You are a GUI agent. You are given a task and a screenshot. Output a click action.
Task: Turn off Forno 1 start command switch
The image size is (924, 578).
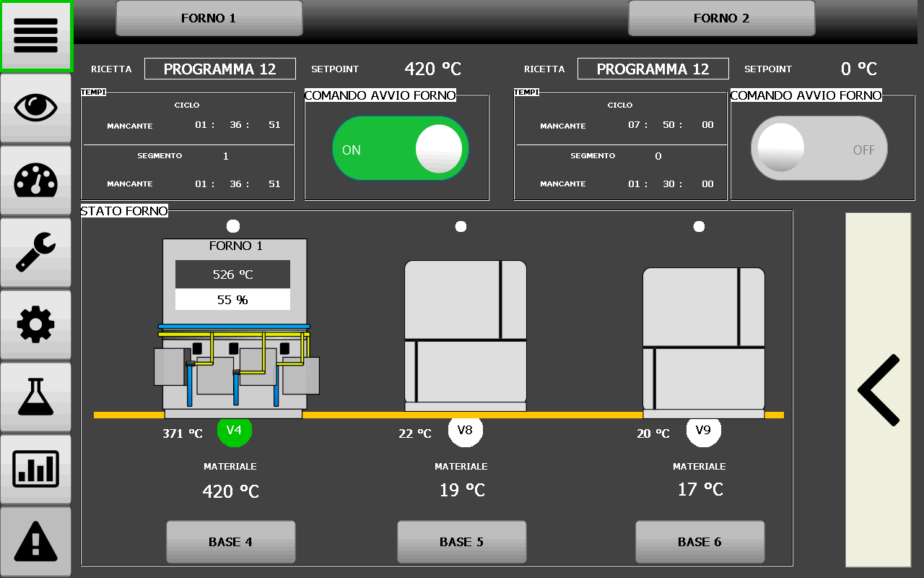pos(401,148)
